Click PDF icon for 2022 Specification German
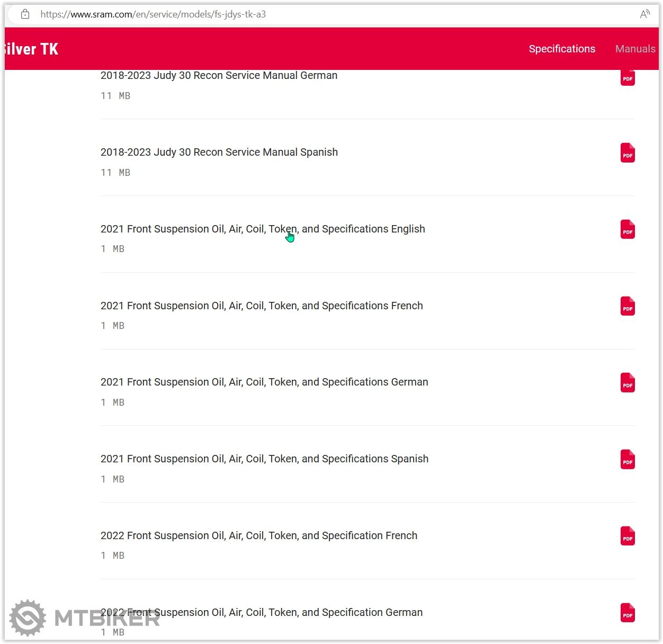 (628, 613)
